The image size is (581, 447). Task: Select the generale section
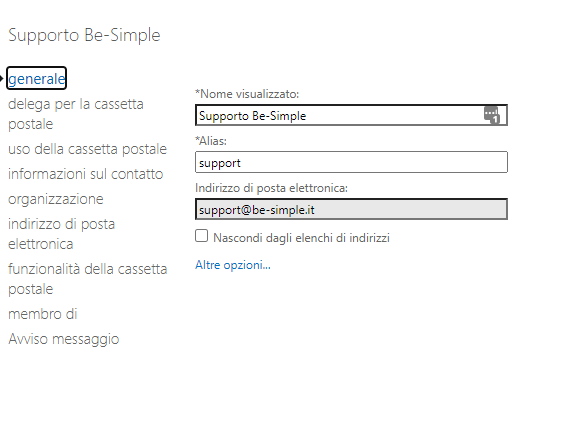tap(36, 78)
